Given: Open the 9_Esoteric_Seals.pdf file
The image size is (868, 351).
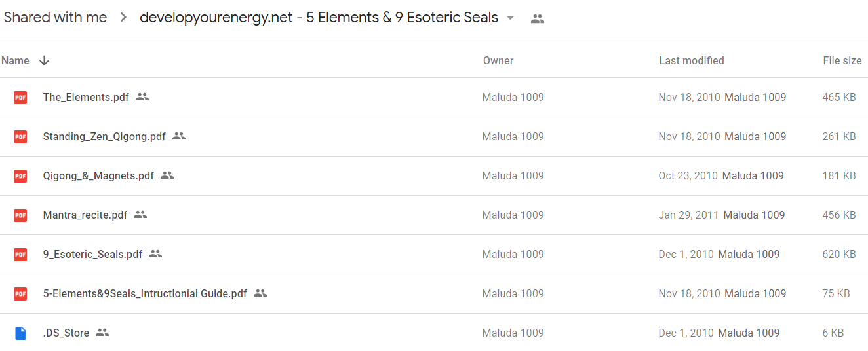Looking at the screenshot, I should click(92, 254).
